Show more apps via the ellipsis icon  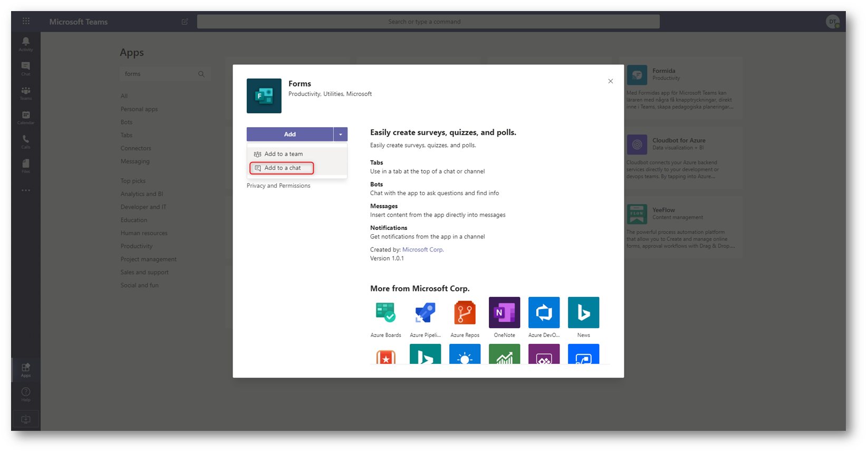click(x=26, y=190)
